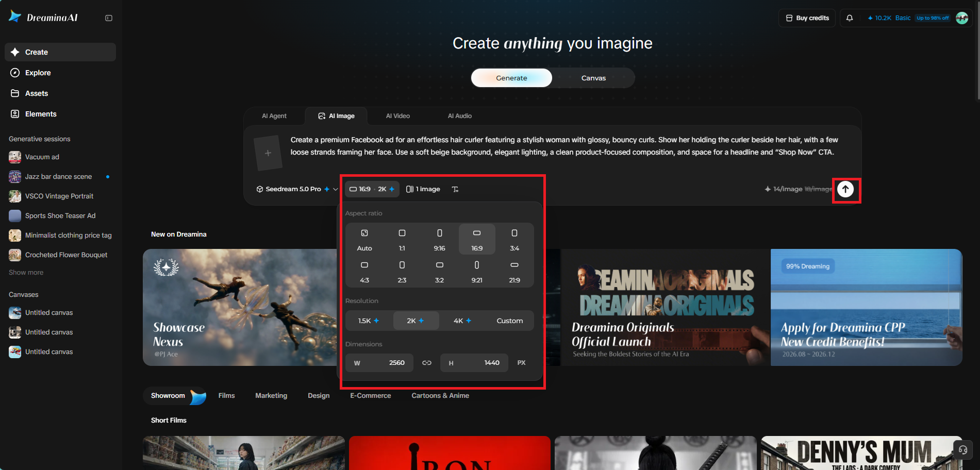Set resolution to 4K
The width and height of the screenshot is (980, 470).
pos(462,321)
